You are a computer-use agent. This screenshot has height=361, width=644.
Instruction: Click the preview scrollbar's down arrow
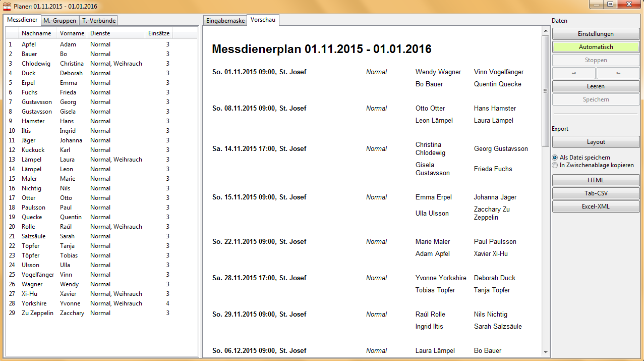545,352
